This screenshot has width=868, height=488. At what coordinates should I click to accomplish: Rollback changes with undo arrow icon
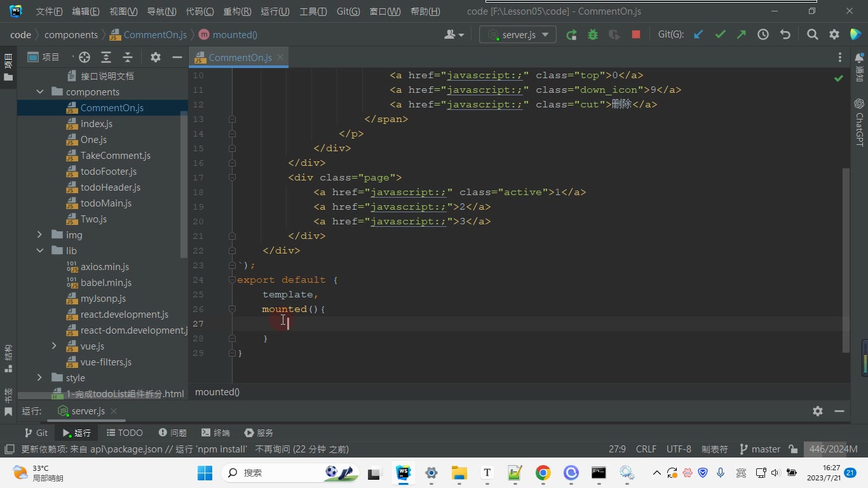point(785,35)
